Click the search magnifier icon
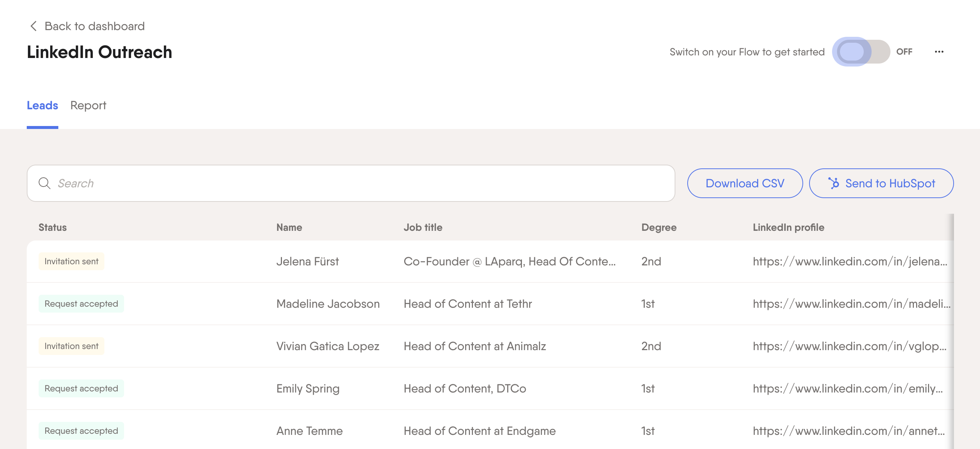Image resolution: width=980 pixels, height=449 pixels. [45, 183]
